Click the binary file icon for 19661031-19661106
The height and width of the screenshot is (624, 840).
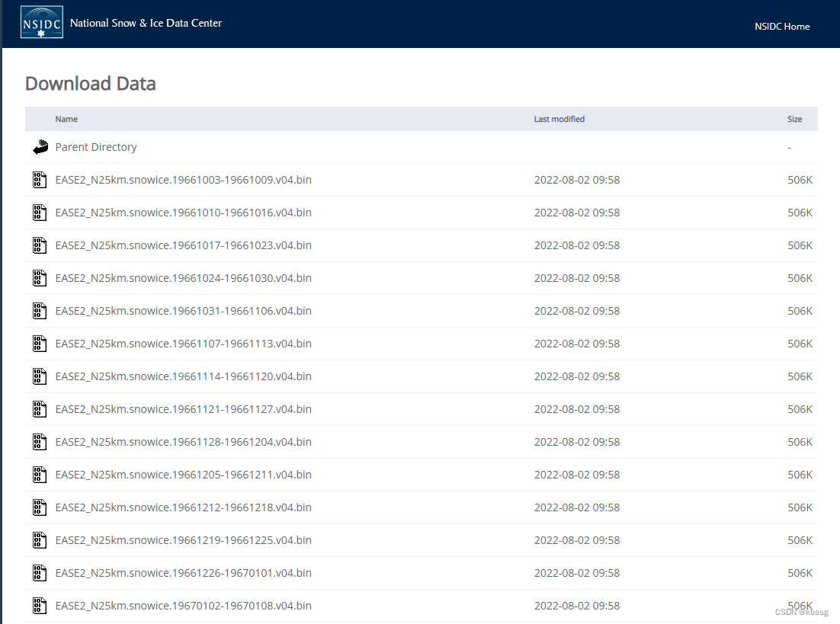click(40, 311)
